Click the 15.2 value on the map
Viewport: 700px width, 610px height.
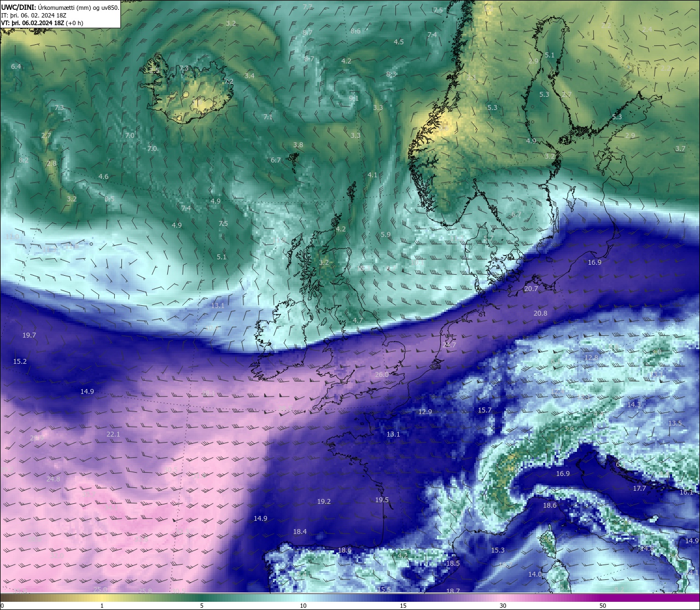20,362
